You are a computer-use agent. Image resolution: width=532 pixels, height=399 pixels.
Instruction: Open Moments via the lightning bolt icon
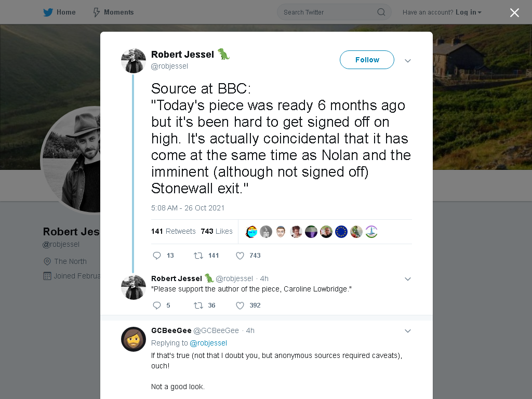tap(96, 12)
